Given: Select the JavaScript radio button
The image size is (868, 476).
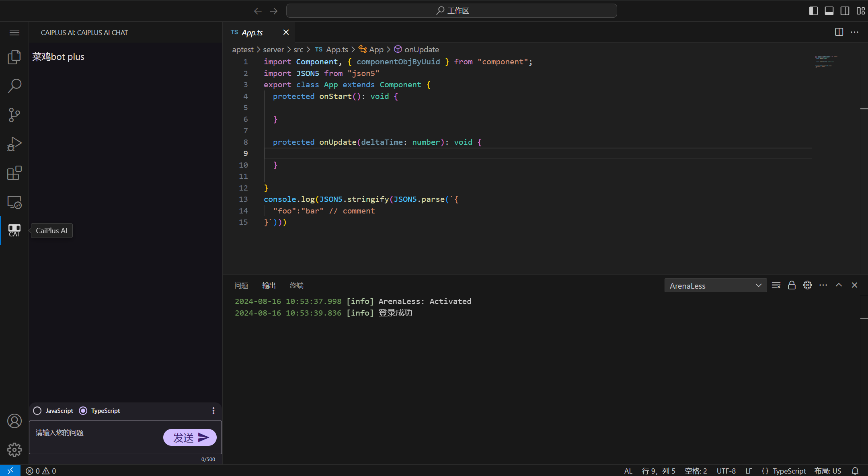Looking at the screenshot, I should [37, 410].
